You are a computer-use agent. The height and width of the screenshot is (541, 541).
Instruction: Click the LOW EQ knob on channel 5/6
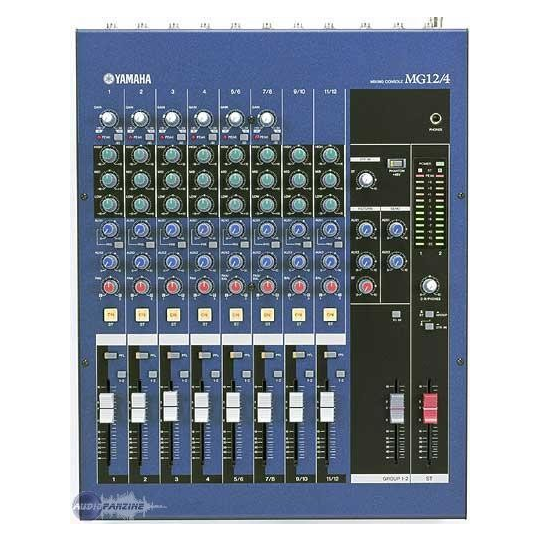(x=235, y=204)
